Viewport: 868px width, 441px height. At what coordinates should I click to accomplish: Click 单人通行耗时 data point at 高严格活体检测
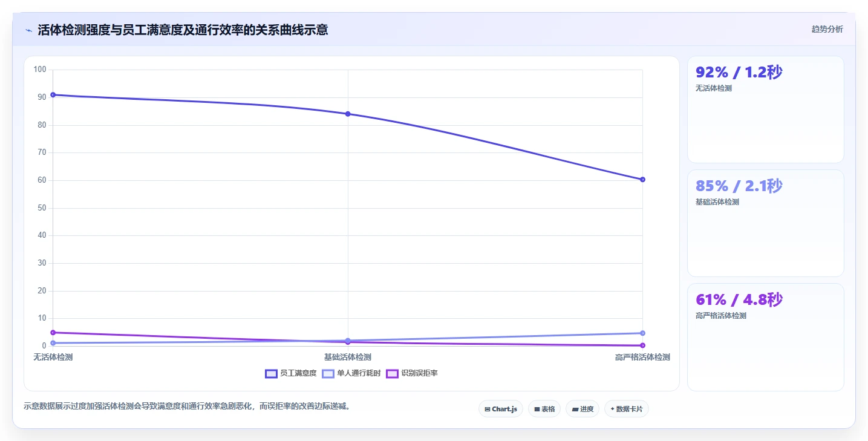[x=642, y=333]
